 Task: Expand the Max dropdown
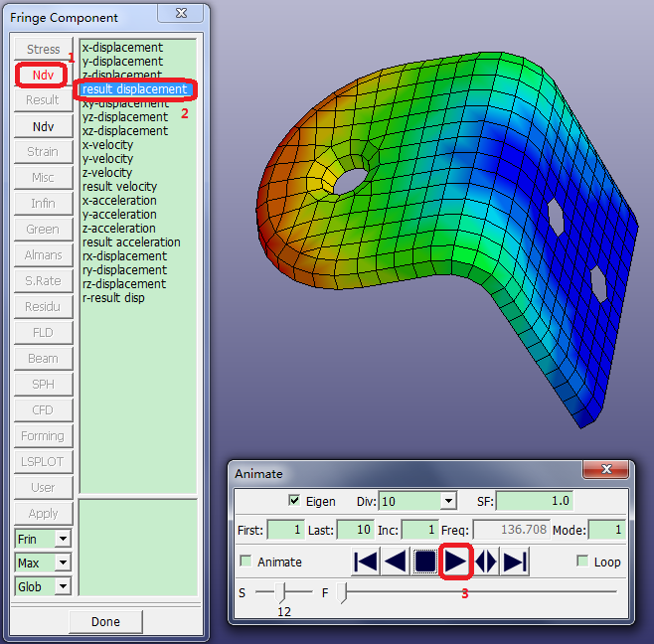tap(63, 563)
